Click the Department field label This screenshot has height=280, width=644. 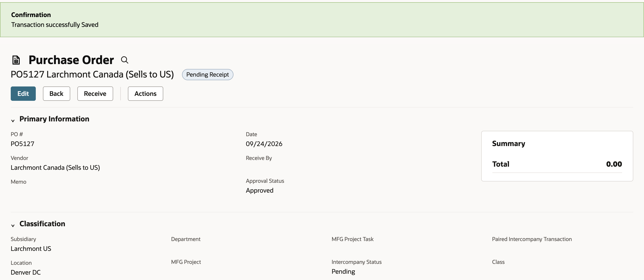[x=186, y=239]
